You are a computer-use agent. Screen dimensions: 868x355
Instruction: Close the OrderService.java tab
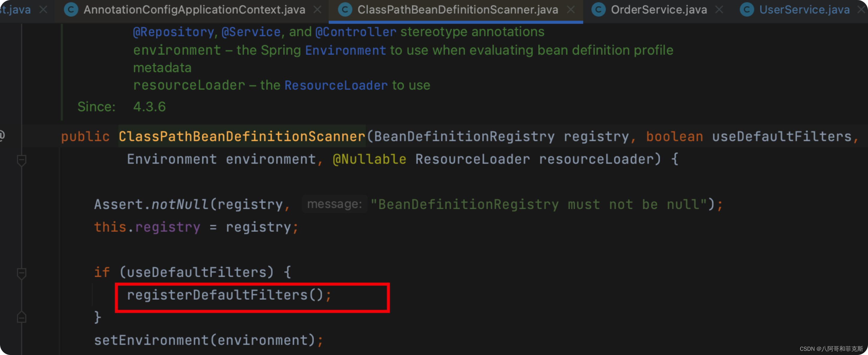(x=719, y=10)
